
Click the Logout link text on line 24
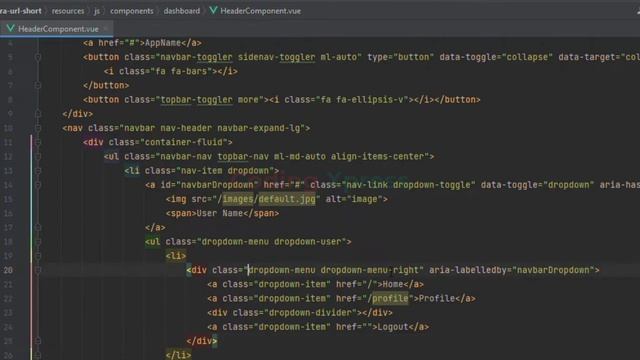[x=393, y=327]
